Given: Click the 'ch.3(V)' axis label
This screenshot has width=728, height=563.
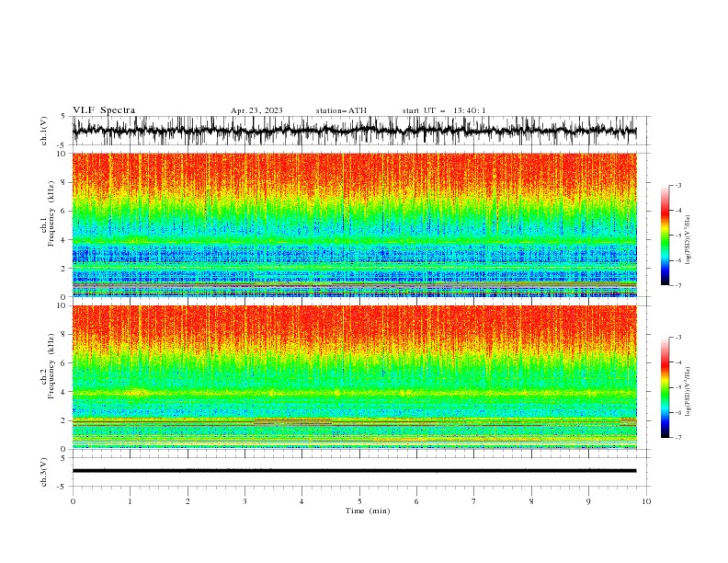Looking at the screenshot, I should tap(44, 472).
